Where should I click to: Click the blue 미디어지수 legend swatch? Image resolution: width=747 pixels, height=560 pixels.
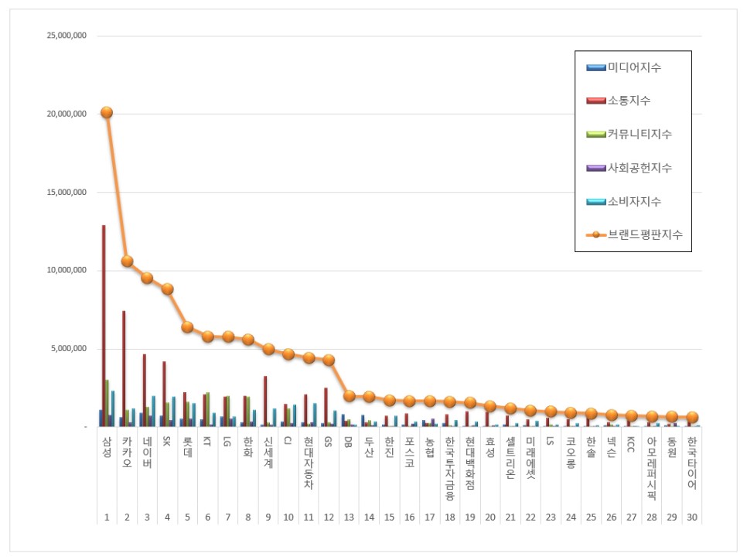coord(596,67)
